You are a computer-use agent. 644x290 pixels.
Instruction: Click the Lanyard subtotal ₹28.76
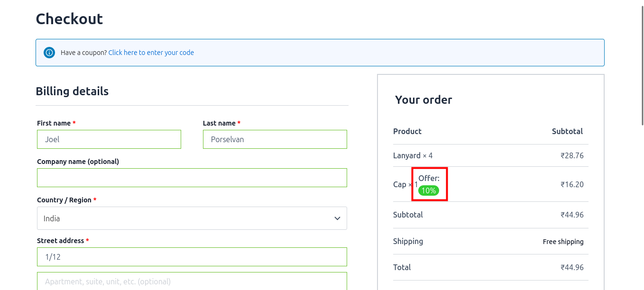[572, 155]
